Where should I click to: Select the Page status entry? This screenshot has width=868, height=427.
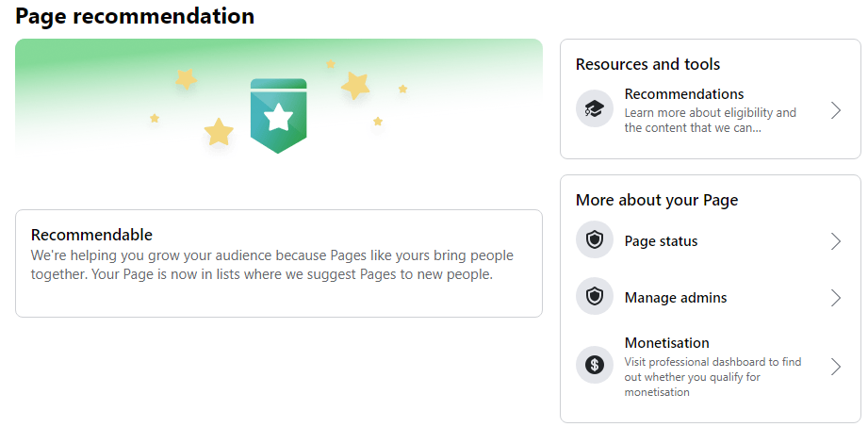pos(711,241)
